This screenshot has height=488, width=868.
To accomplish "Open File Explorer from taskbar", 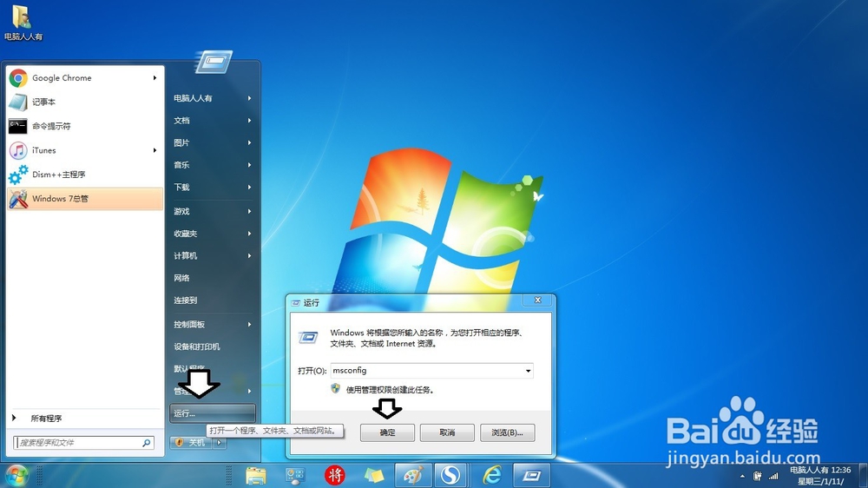I will (x=256, y=475).
